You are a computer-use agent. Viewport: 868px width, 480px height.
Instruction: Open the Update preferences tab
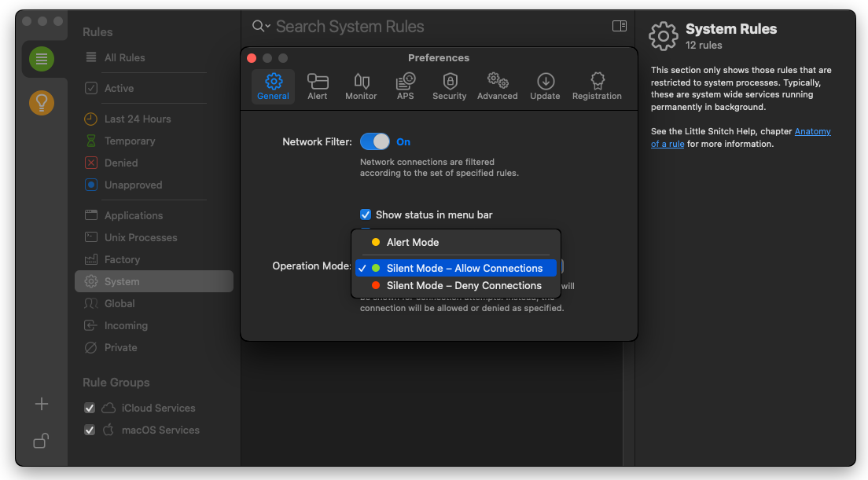tap(545, 86)
